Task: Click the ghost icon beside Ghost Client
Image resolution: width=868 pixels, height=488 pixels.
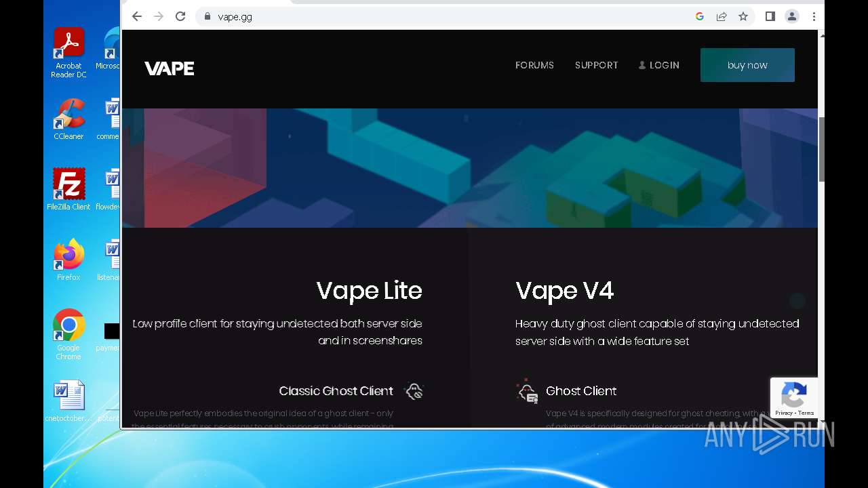Action: [527, 391]
